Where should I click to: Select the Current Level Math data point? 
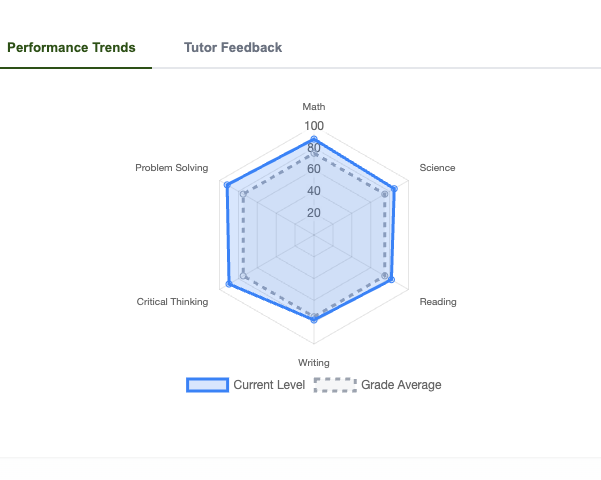tap(314, 140)
